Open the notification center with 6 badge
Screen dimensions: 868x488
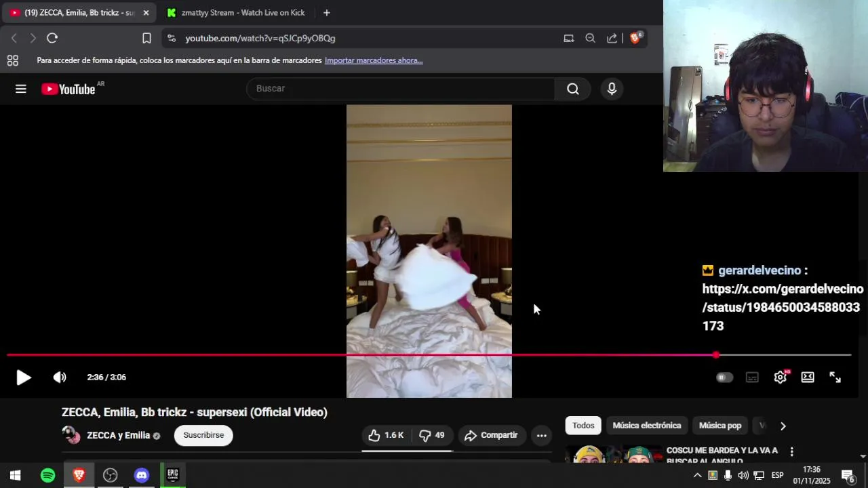point(848,475)
